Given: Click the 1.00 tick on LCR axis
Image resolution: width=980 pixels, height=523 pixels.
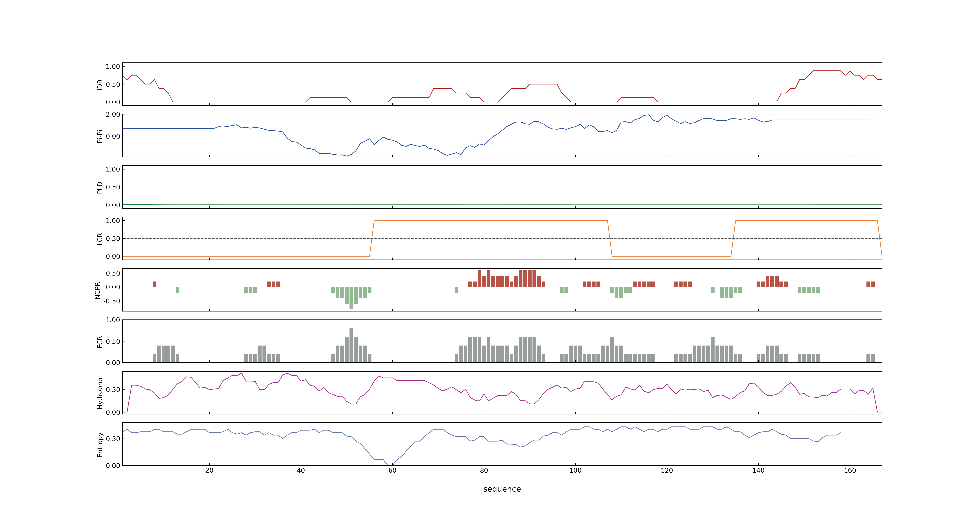Looking at the screenshot, I should [x=113, y=220].
